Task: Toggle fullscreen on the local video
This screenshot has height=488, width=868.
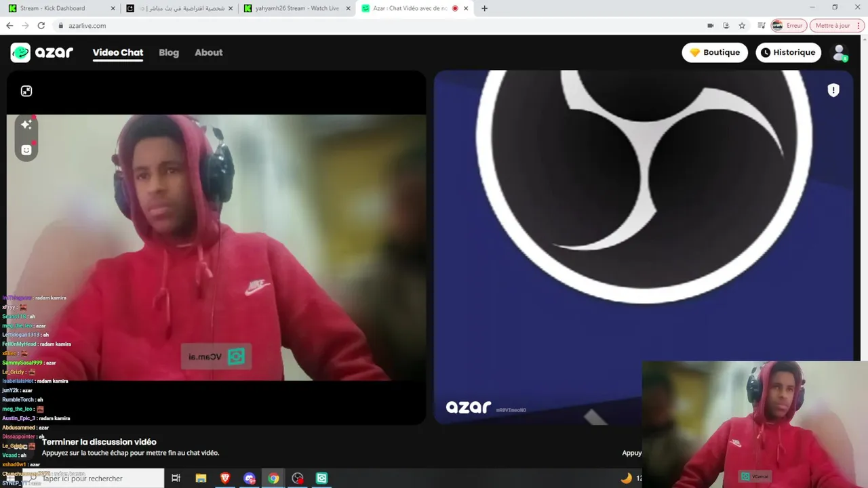Action: (x=26, y=91)
